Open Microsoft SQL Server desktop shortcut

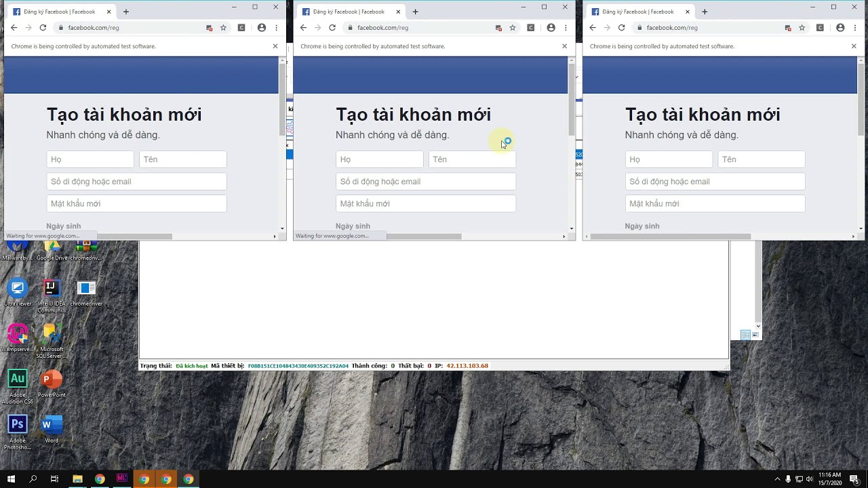point(52,341)
